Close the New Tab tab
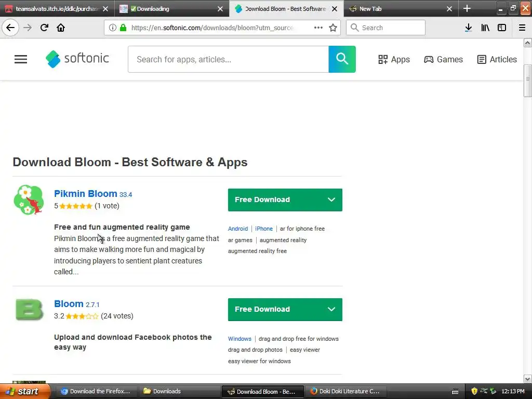This screenshot has width=532, height=399. [449, 9]
